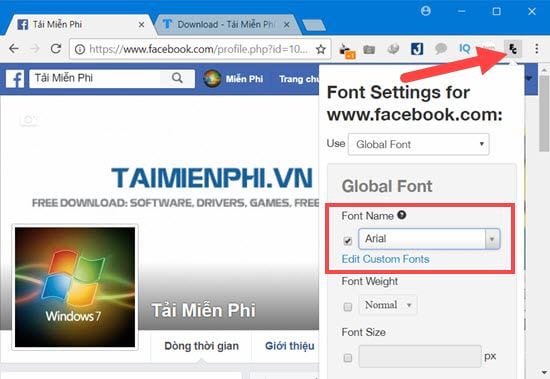This screenshot has height=379, width=550.
Task: Click the browser address bar URL
Action: pos(198,49)
